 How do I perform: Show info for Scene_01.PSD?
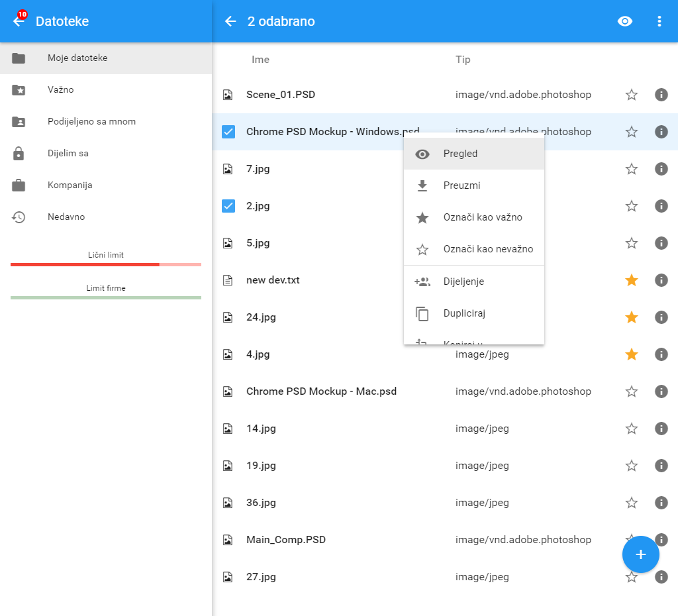pos(661,95)
